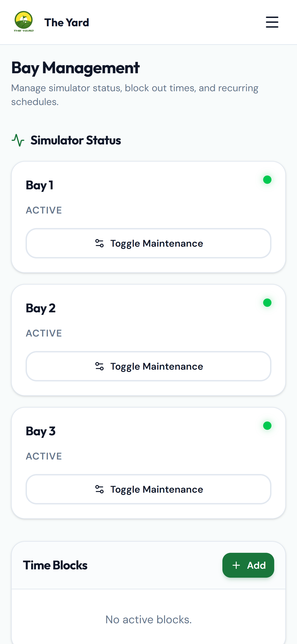Click Bay 3 green status dot

tap(267, 426)
